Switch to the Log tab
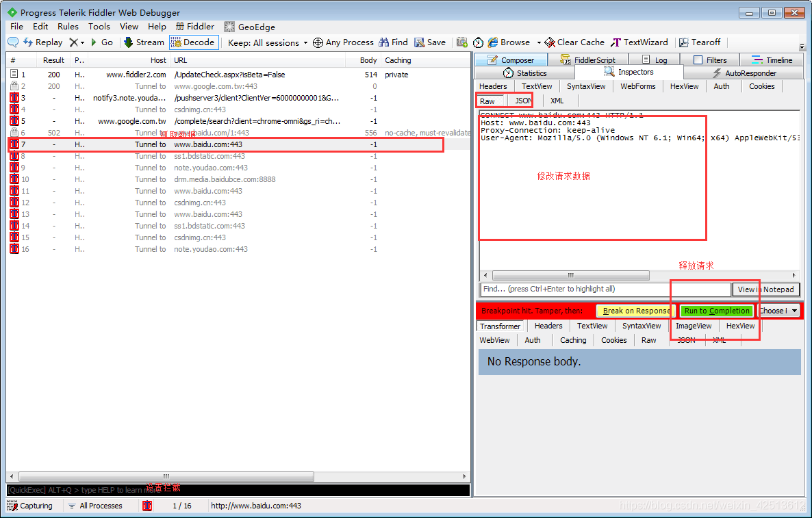The height and width of the screenshot is (518, 812). (x=655, y=60)
